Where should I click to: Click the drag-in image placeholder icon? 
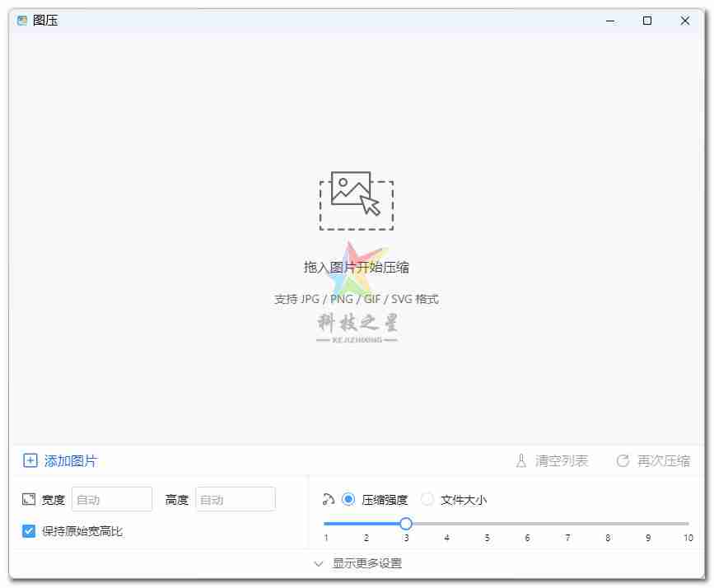(x=356, y=201)
